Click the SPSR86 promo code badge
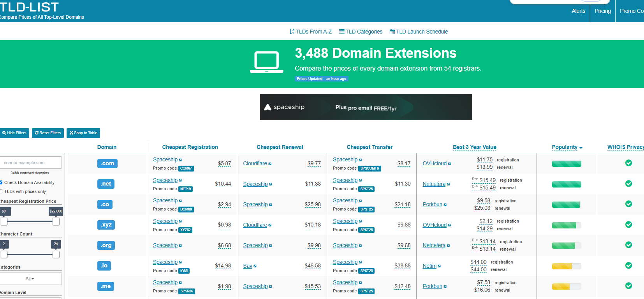Screen dimensions: 644x299 [187, 291]
